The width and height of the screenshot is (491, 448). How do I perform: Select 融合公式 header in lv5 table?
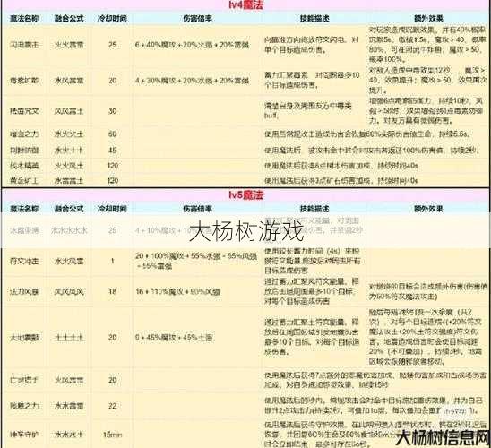[x=69, y=209]
